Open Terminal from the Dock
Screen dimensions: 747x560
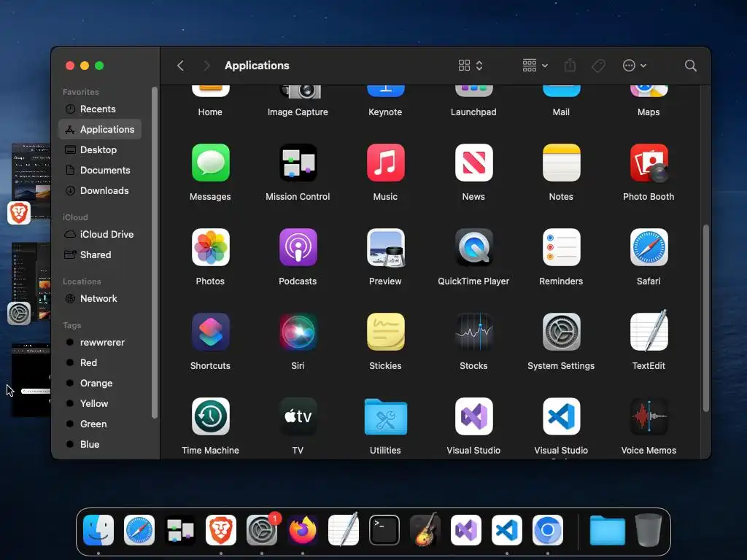(384, 530)
